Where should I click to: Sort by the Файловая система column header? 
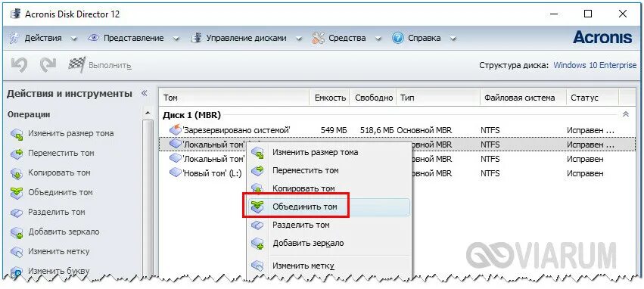[523, 98]
